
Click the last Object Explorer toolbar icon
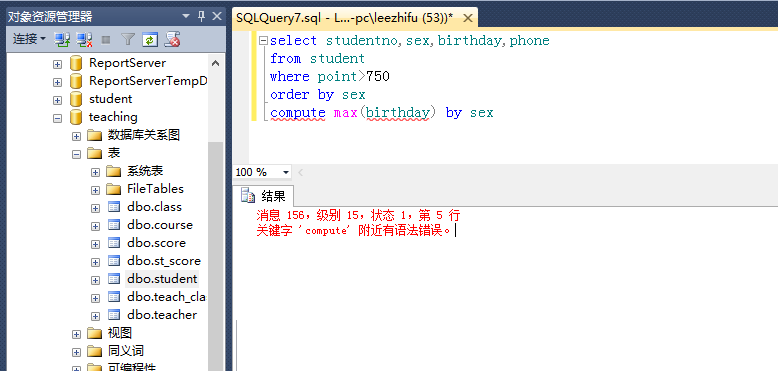[172, 40]
